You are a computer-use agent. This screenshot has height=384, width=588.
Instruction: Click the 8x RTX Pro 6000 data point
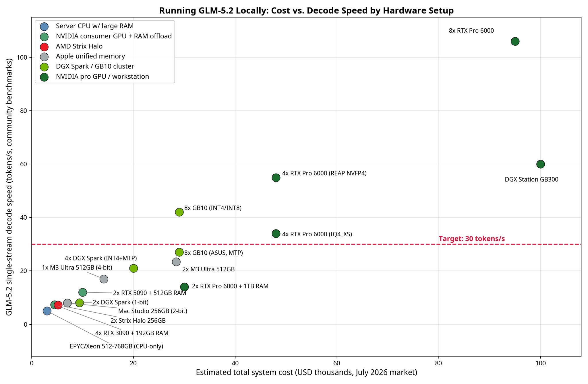pyautogui.click(x=515, y=42)
